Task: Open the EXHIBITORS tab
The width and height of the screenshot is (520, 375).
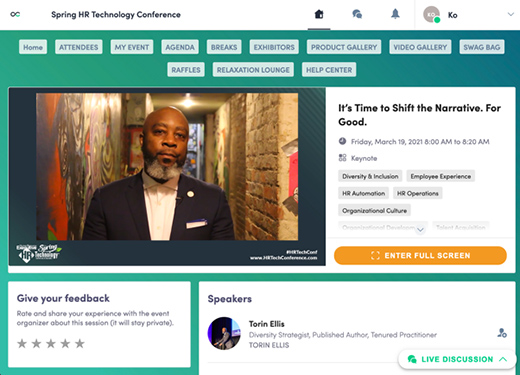Action: pos(274,47)
